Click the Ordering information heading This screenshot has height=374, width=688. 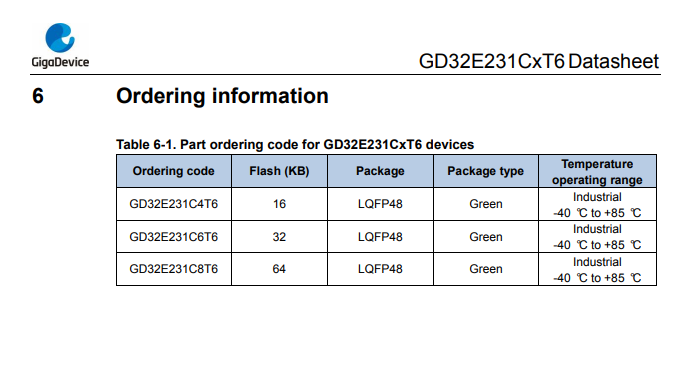point(222,96)
